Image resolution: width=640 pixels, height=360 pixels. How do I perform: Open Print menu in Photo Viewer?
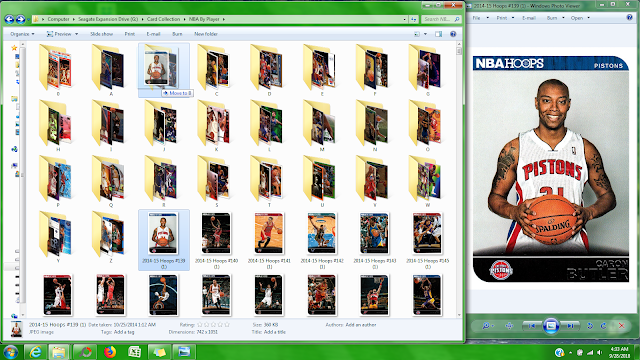tap(502, 18)
